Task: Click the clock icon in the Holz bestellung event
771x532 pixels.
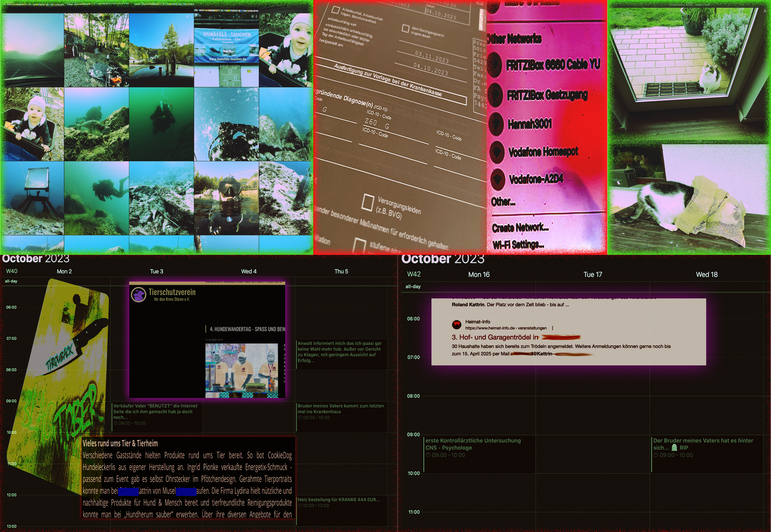Action: click(300, 506)
